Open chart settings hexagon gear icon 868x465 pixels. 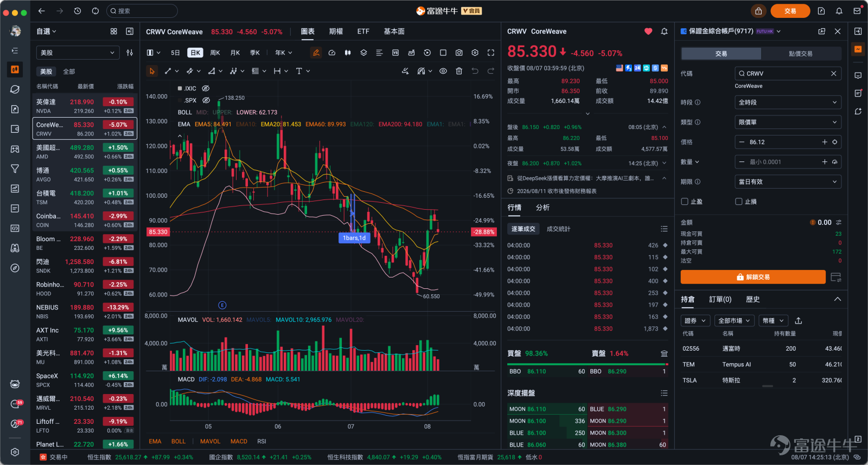point(475,53)
